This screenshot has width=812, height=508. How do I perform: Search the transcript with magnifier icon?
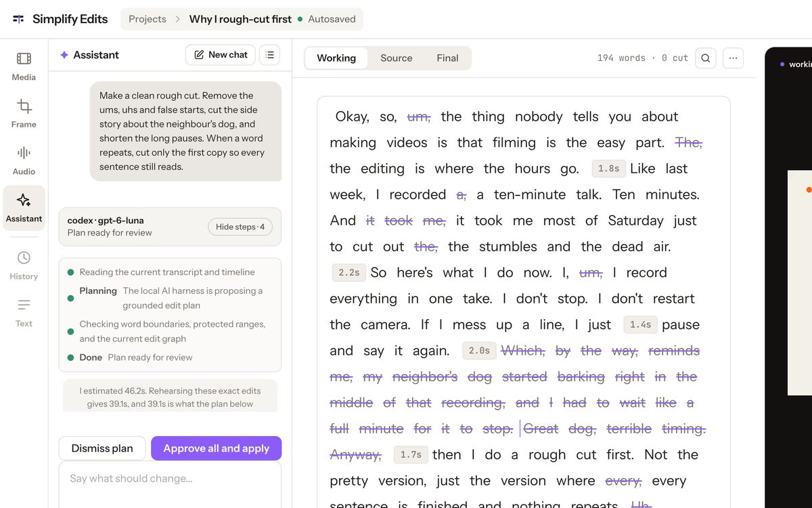click(x=705, y=58)
